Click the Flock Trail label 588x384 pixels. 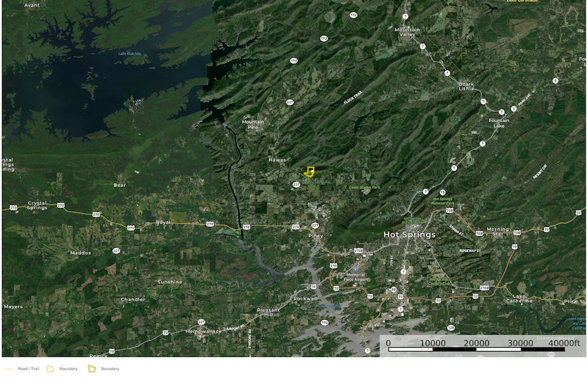[x=353, y=97]
